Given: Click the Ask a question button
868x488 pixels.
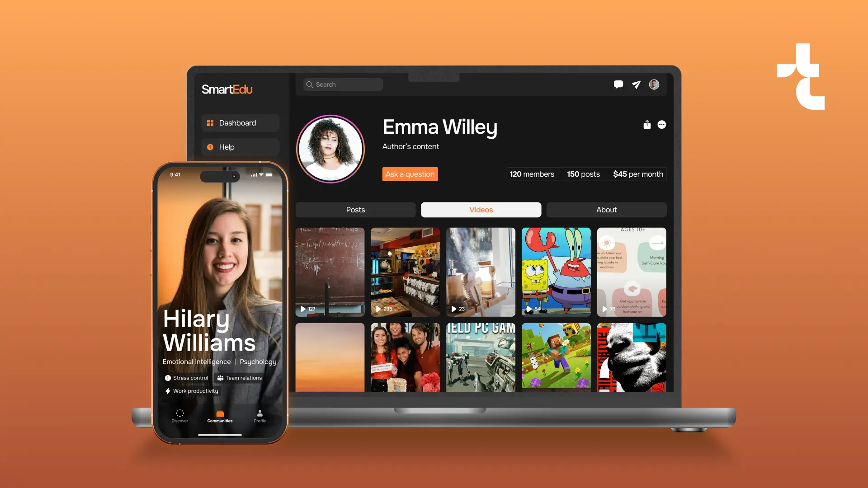Looking at the screenshot, I should 410,174.
